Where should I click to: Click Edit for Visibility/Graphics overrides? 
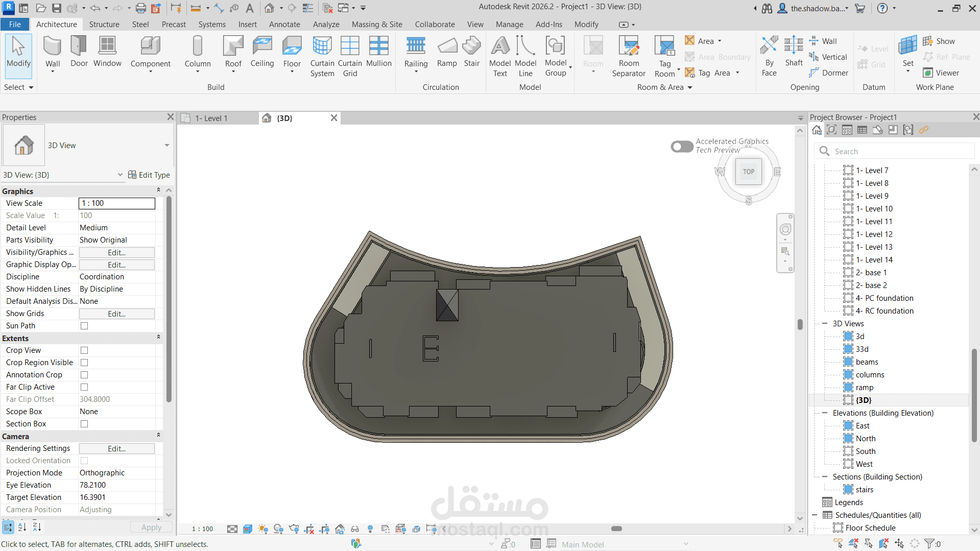116,253
